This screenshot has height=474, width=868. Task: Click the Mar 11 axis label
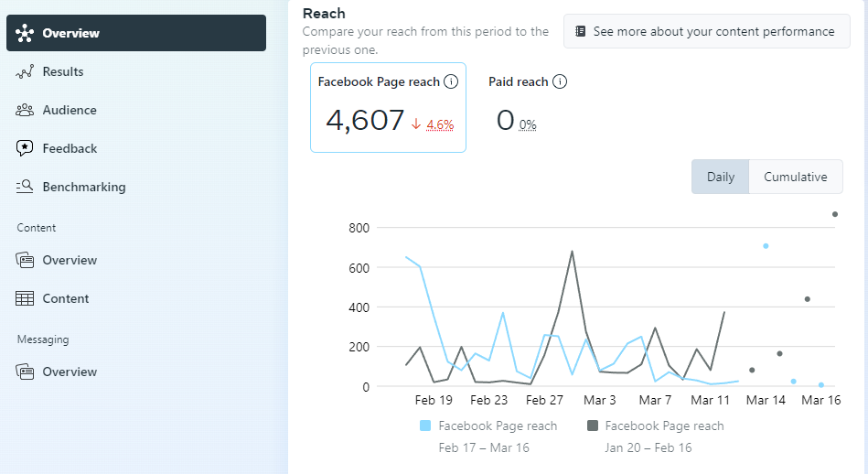pos(711,401)
